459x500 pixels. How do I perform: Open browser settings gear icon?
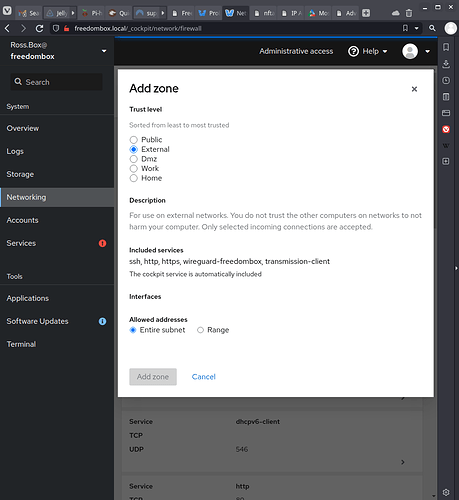[x=446, y=492]
